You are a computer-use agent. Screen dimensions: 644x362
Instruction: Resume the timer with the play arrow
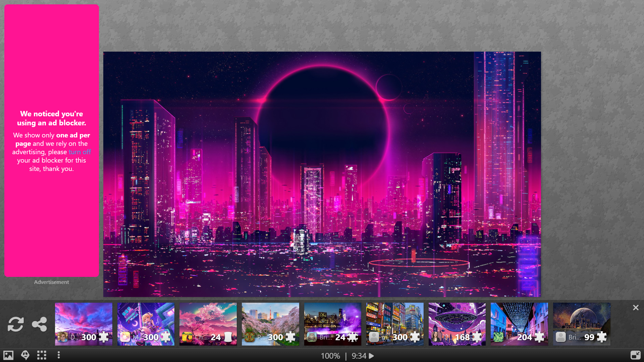pyautogui.click(x=371, y=356)
